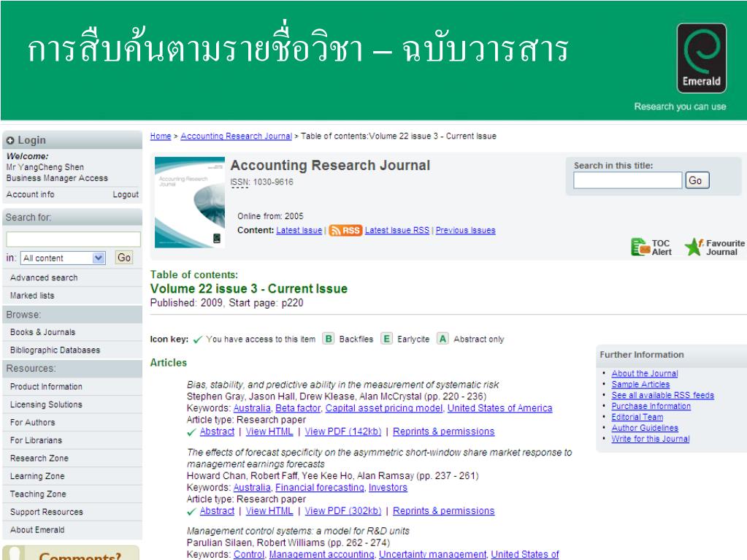Open View PDF (142kb) link

tap(343, 431)
